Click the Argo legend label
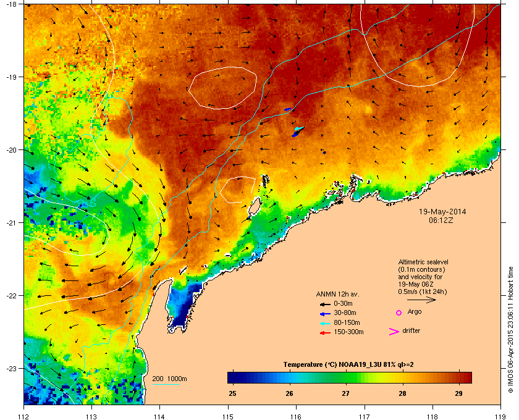 coord(415,311)
